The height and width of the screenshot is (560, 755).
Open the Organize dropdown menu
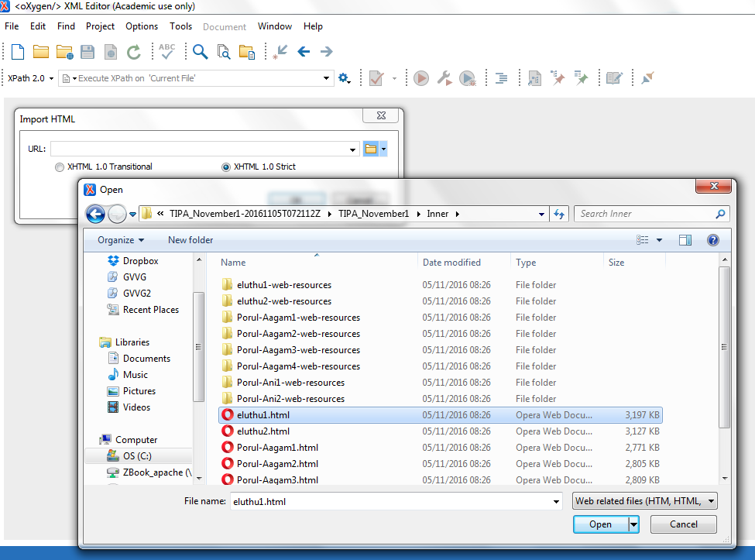click(120, 240)
